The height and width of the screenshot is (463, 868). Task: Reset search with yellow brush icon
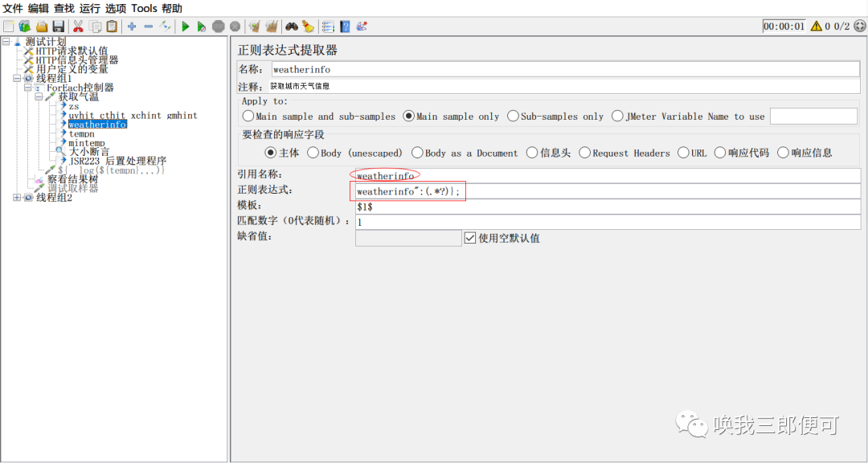(x=309, y=26)
